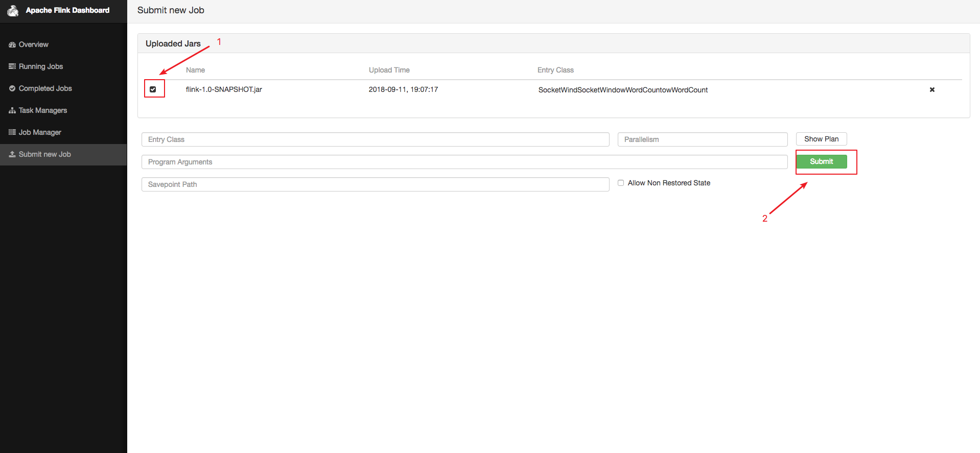Screen dimensions: 980x453
Task: Click the Overview dashboard icon
Action: tap(12, 45)
